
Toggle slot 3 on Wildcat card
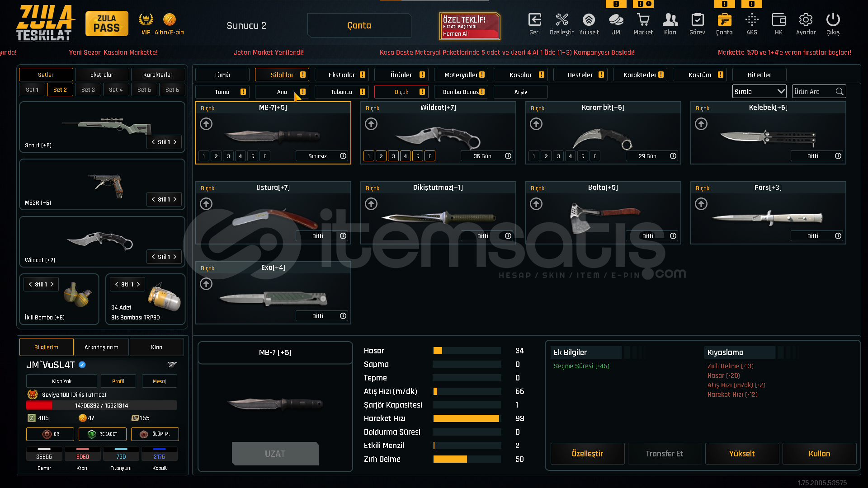[x=393, y=156]
